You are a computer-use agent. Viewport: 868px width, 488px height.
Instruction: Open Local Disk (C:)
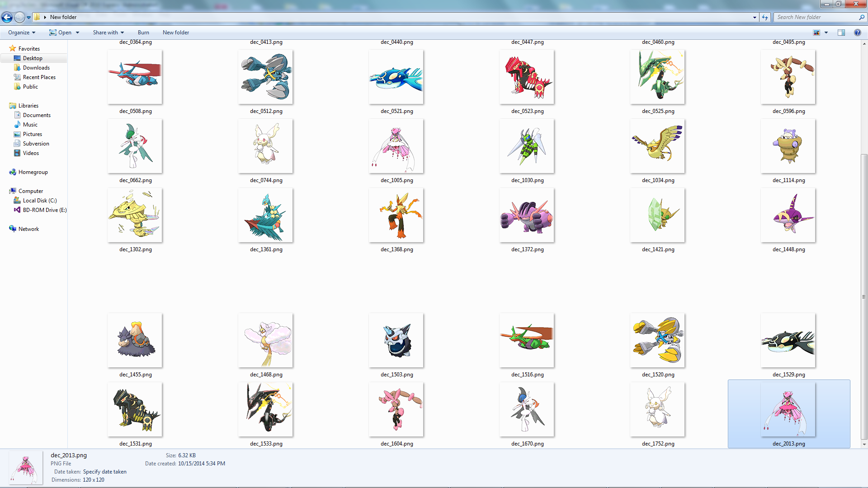pos(40,201)
